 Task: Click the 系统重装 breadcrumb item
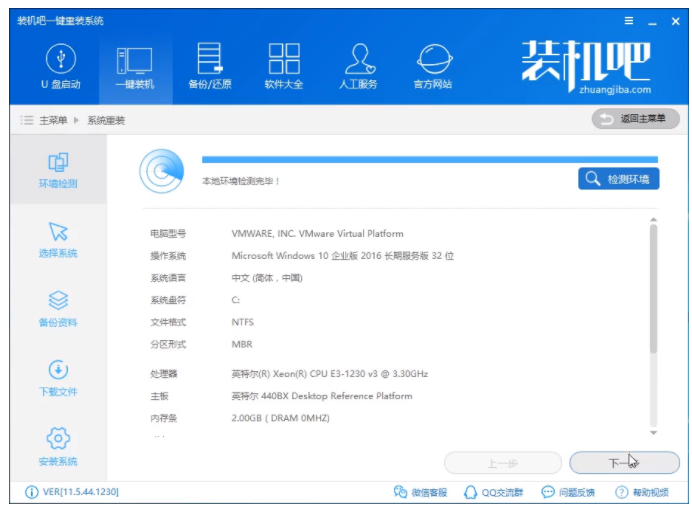(106, 121)
